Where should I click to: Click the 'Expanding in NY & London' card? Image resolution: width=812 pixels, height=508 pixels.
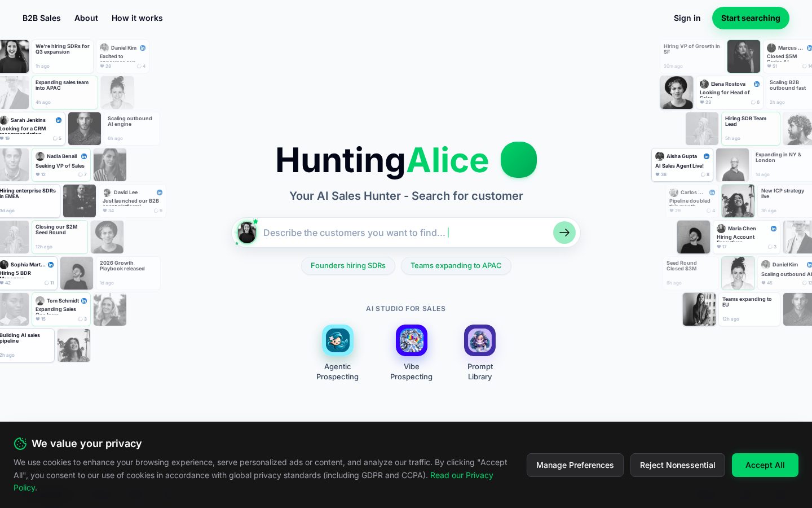(x=782, y=165)
